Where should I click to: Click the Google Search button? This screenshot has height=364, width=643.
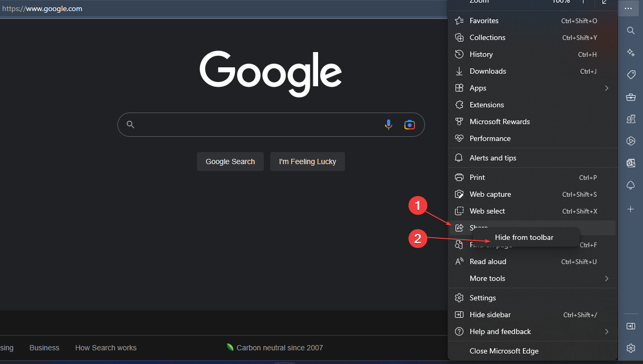point(230,161)
